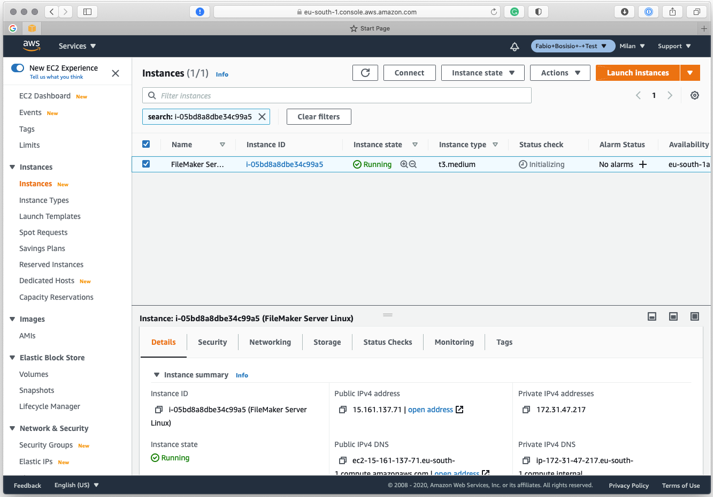Image resolution: width=713 pixels, height=497 pixels.
Task: Collapse the Network & Security sidebar group
Action: point(12,428)
